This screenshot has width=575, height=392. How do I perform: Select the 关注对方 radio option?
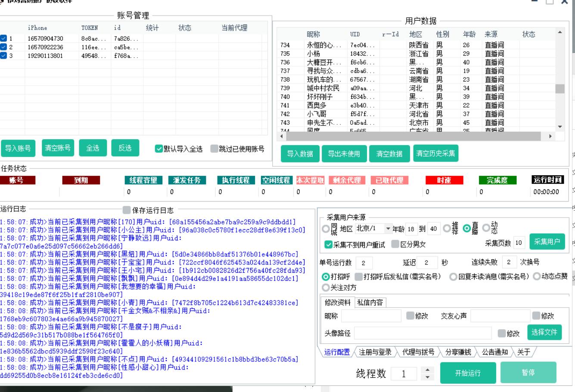click(326, 287)
